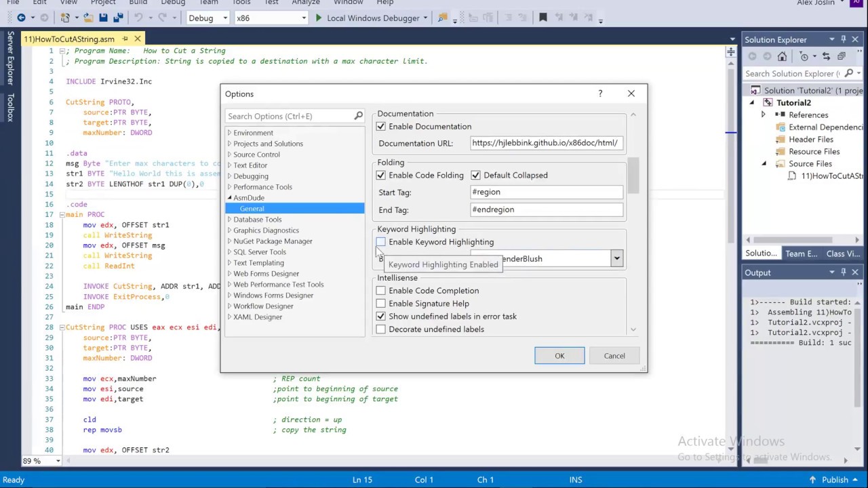Click the Find in Files toolbar icon
This screenshot has height=488, width=868.
click(442, 18)
